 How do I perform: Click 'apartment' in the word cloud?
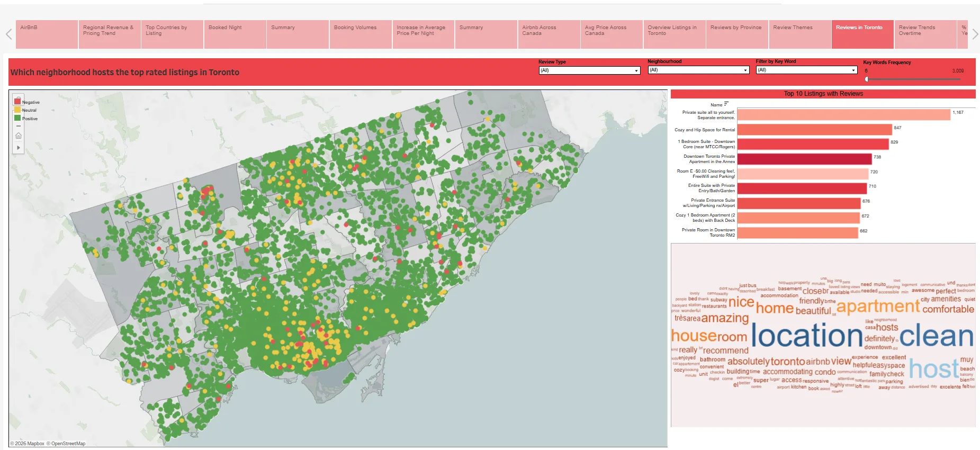click(878, 306)
